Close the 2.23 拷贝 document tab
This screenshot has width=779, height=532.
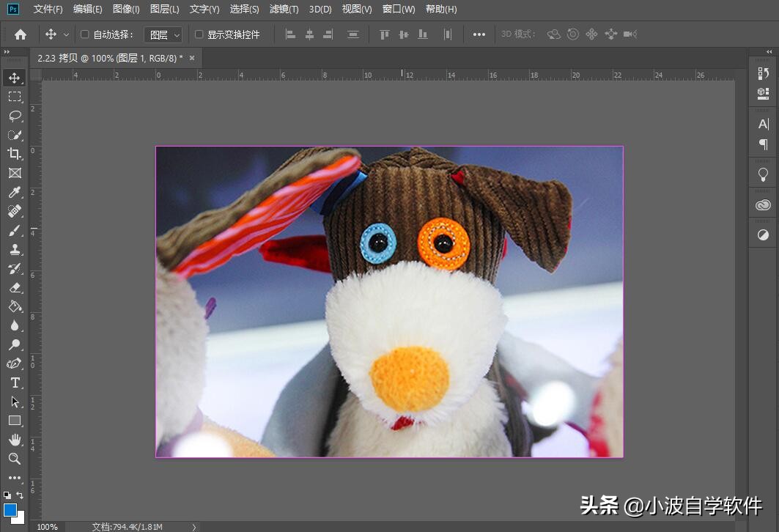192,58
